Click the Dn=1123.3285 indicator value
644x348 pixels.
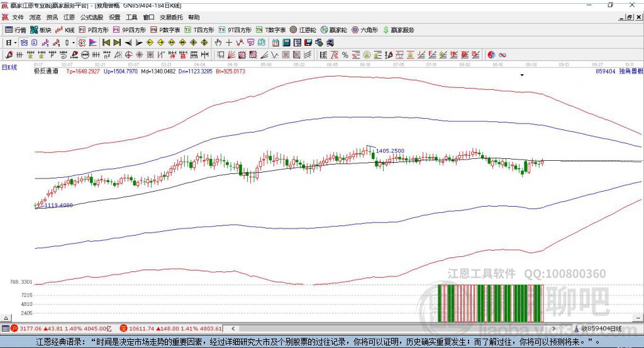pyautogui.click(x=196, y=71)
